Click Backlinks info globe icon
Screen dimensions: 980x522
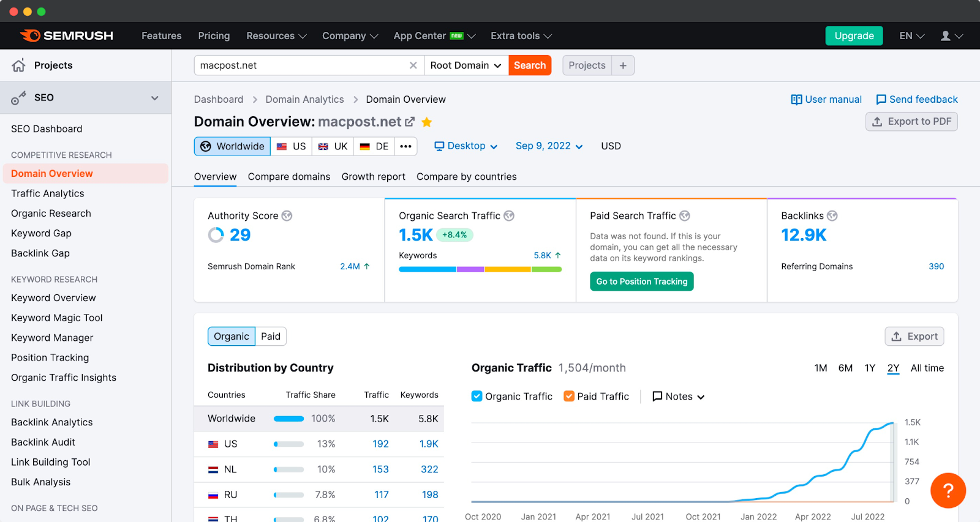[x=832, y=215]
